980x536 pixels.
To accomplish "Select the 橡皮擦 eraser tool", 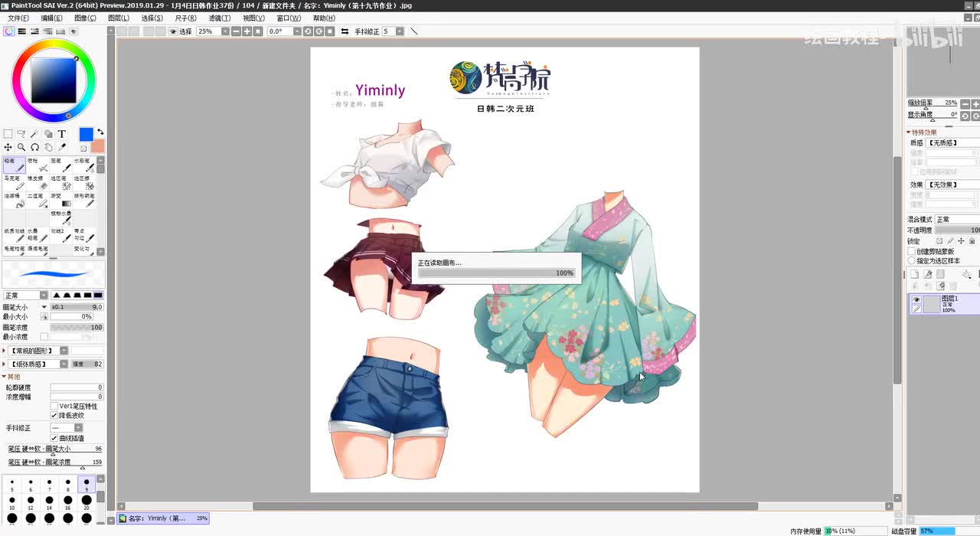I will (38, 183).
